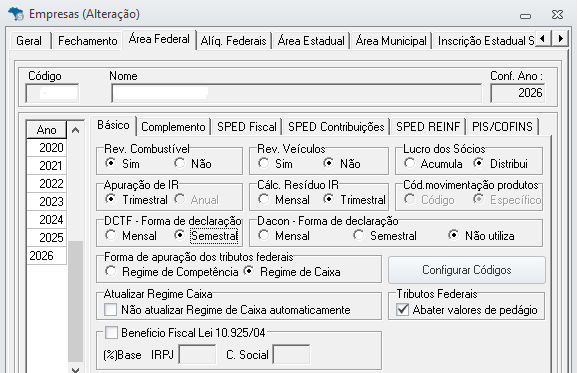Viewport: 578px width, 373px height.
Task: Set Rev. Veículos to Não
Action: click(342, 164)
